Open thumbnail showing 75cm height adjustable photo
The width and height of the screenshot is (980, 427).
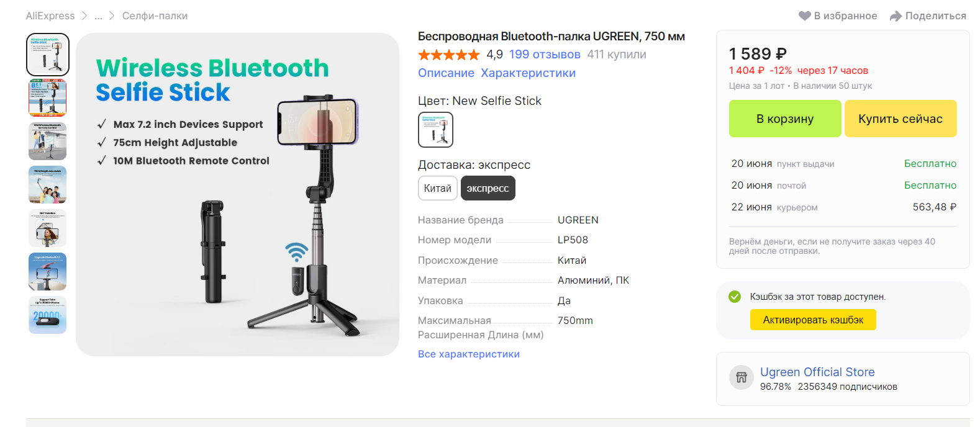(48, 184)
